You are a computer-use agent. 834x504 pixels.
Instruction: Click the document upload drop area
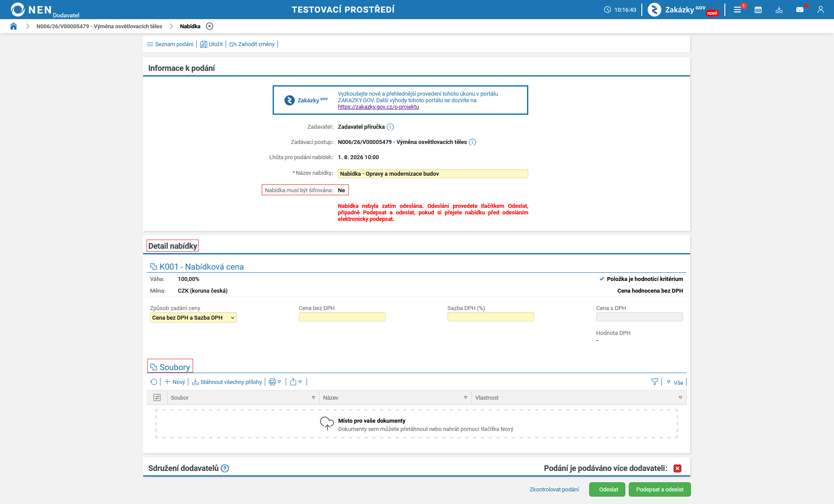coord(417,424)
